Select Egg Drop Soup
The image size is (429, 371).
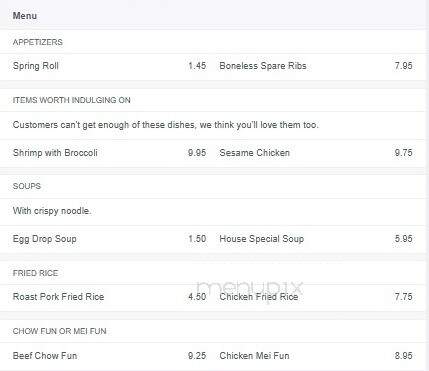point(44,239)
